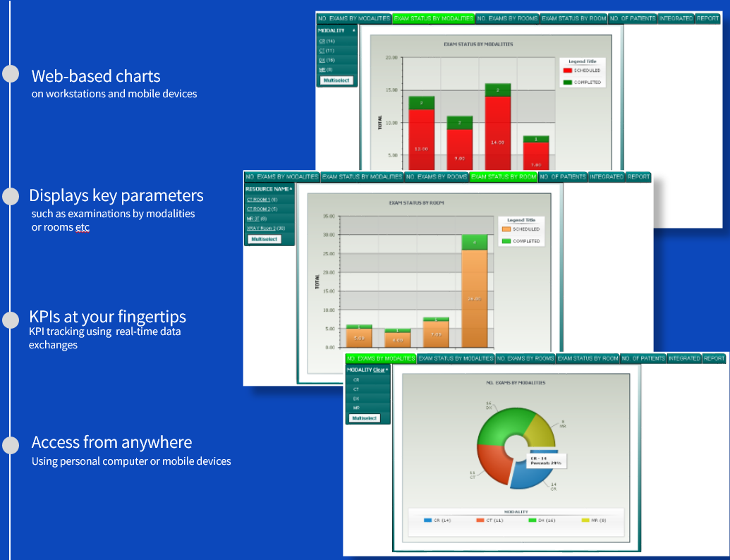730x560 pixels.
Task: Open 'Exam Status by Room' tab in top panel
Action: point(573,18)
